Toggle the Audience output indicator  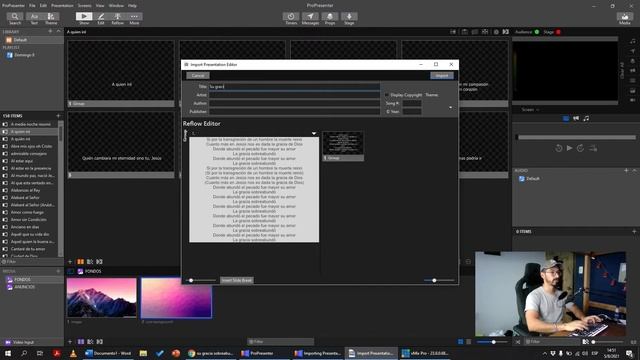pos(537,32)
